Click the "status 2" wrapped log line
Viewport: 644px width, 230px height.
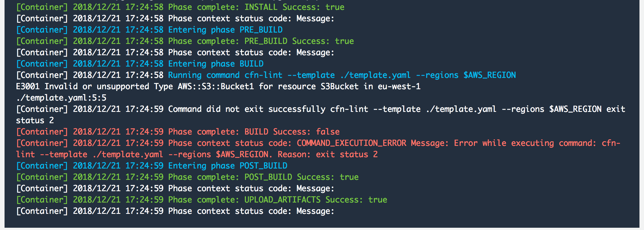[35, 120]
